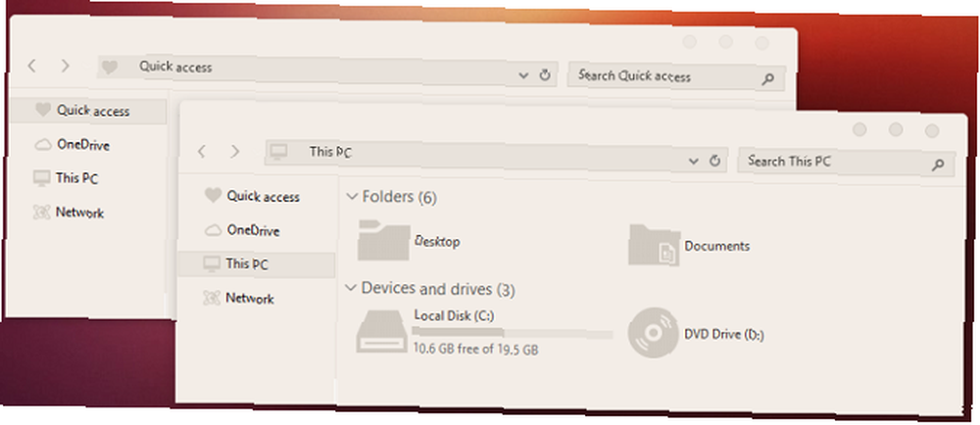Collapse the Devices and drives (3) group
The image size is (980, 425).
[x=351, y=288]
